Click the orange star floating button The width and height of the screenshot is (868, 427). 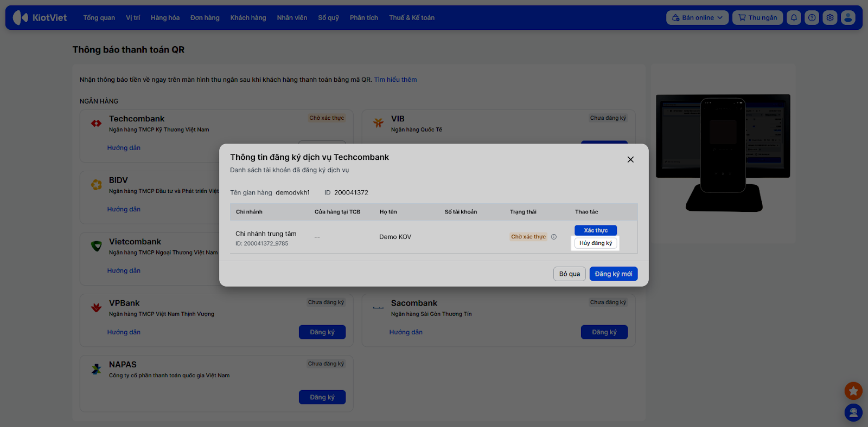(853, 391)
